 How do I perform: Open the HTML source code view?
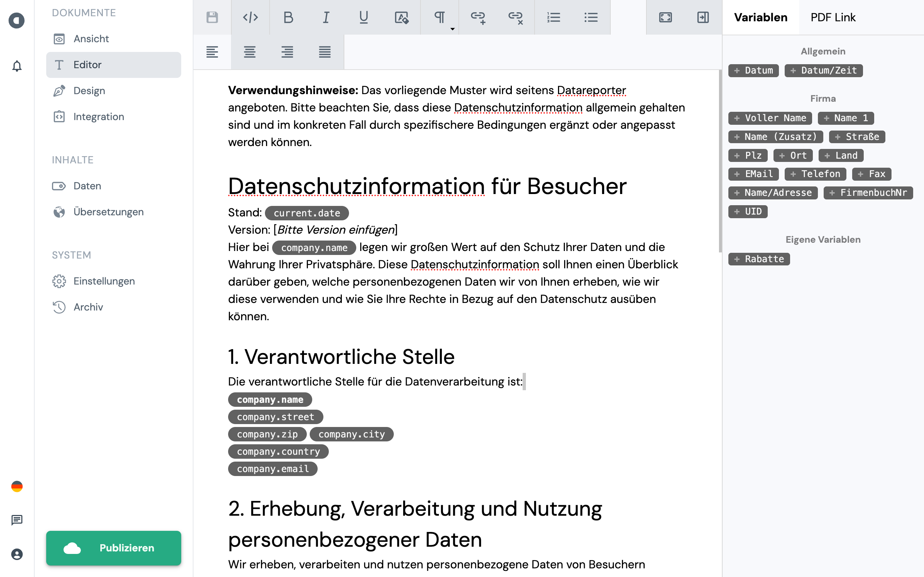point(250,17)
